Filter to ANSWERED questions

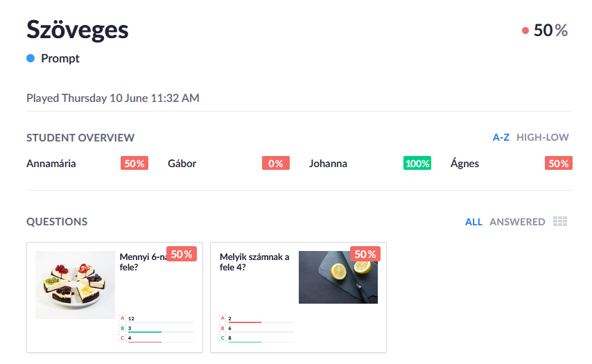(x=517, y=222)
